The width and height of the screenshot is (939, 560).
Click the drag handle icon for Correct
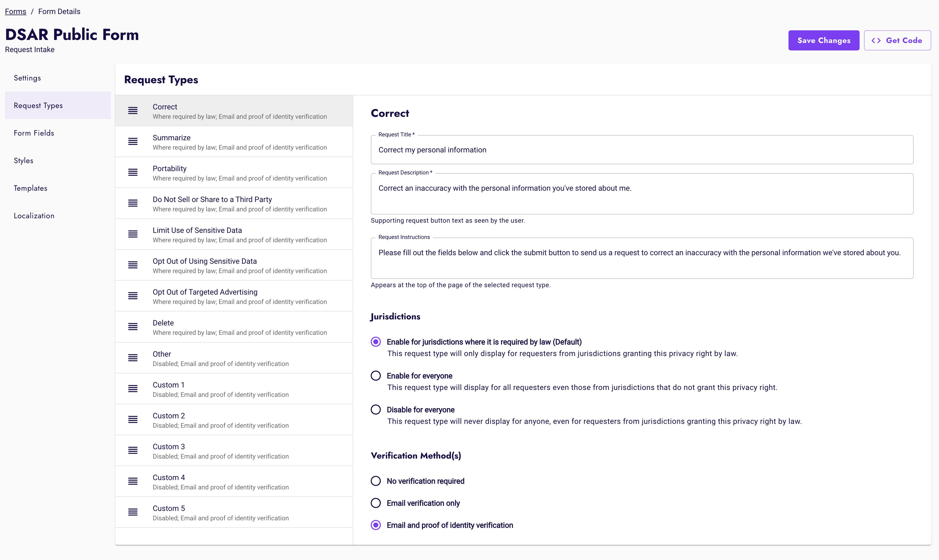point(133,111)
